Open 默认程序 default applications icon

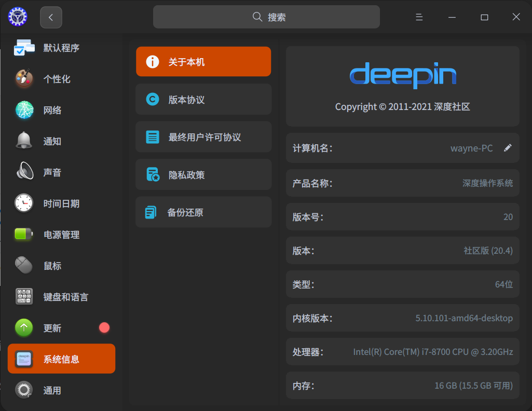(x=24, y=48)
